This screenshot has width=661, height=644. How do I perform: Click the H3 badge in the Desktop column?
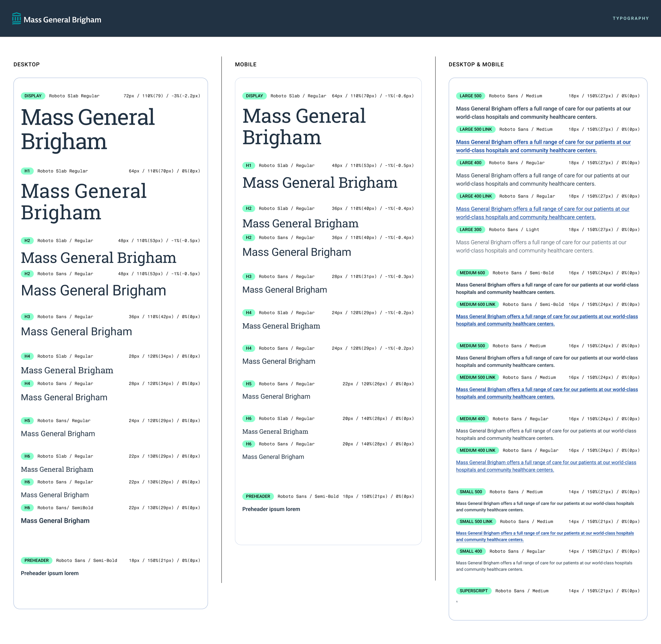pos(27,316)
